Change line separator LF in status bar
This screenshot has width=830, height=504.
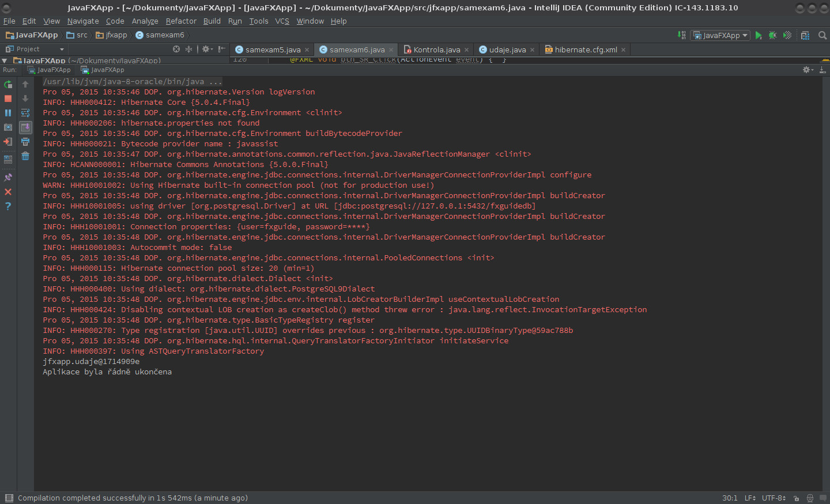(750, 498)
